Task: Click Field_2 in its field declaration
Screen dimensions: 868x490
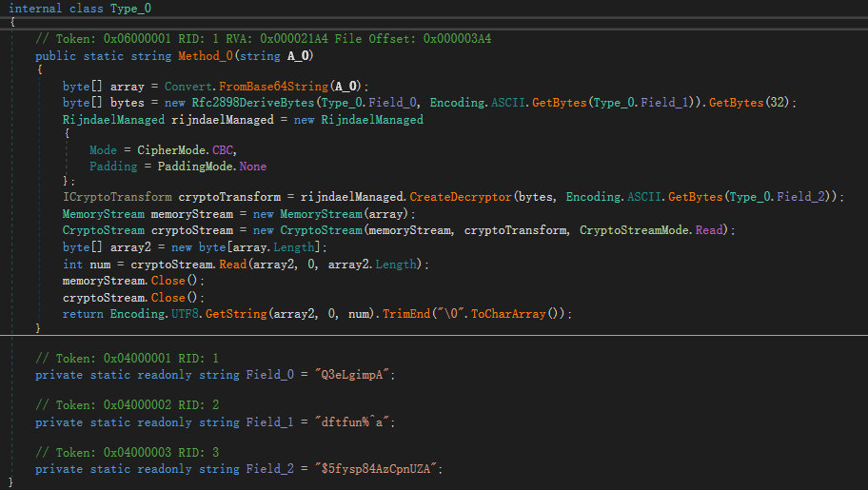Action: (270, 469)
